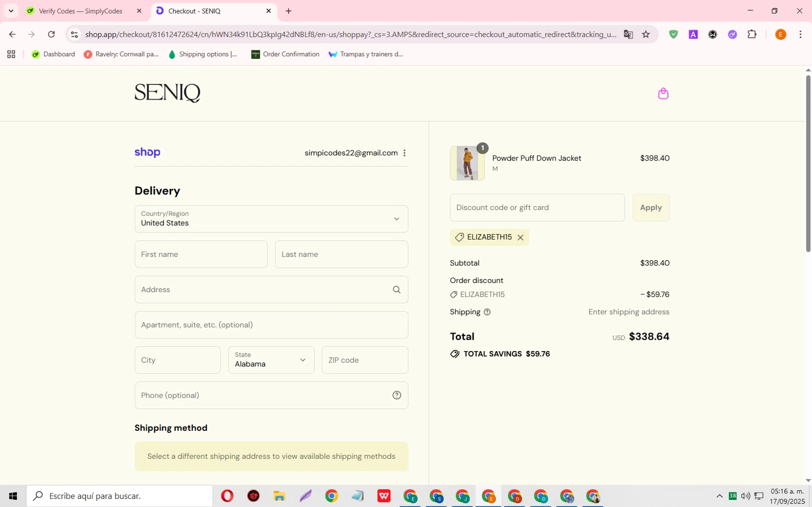Screen dimensions: 812x507
Task: Open the Chrome extensions puzzle icon
Action: pyautogui.click(x=752, y=34)
